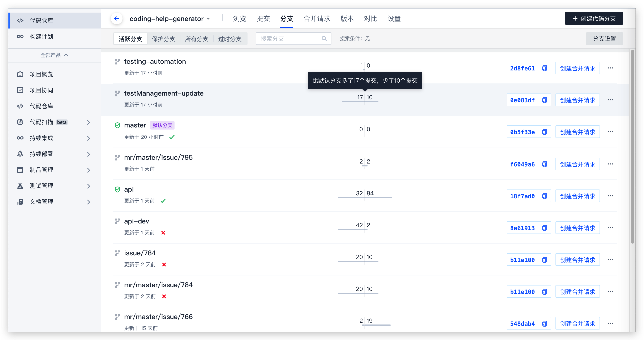The width and height of the screenshot is (644, 340).
Task: Open 构建计划 in the sidebar
Action: [x=41, y=36]
